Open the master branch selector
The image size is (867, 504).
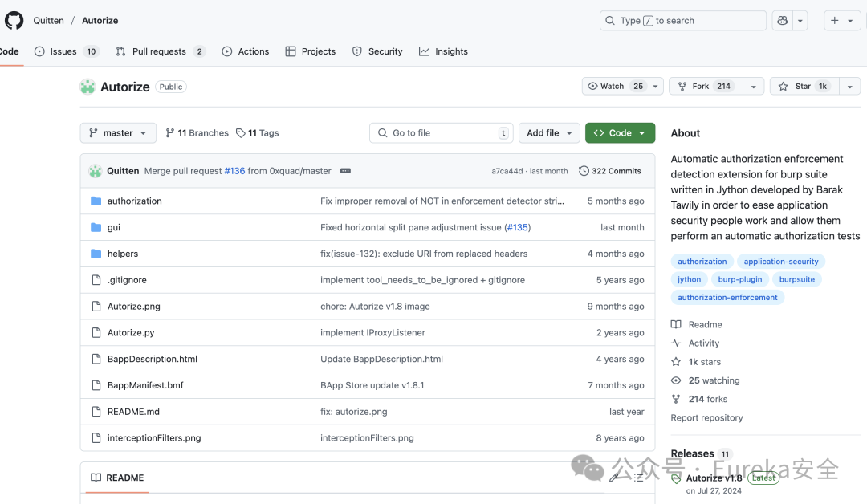pyautogui.click(x=118, y=133)
